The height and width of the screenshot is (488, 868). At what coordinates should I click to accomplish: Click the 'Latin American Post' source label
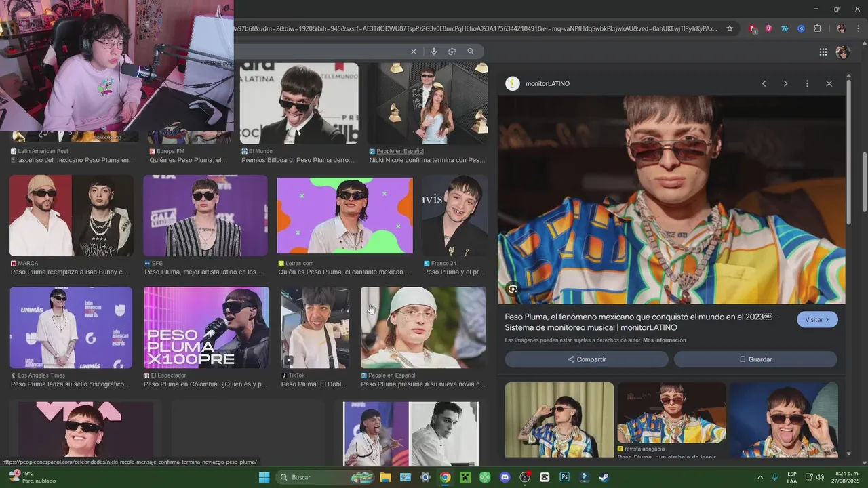43,151
